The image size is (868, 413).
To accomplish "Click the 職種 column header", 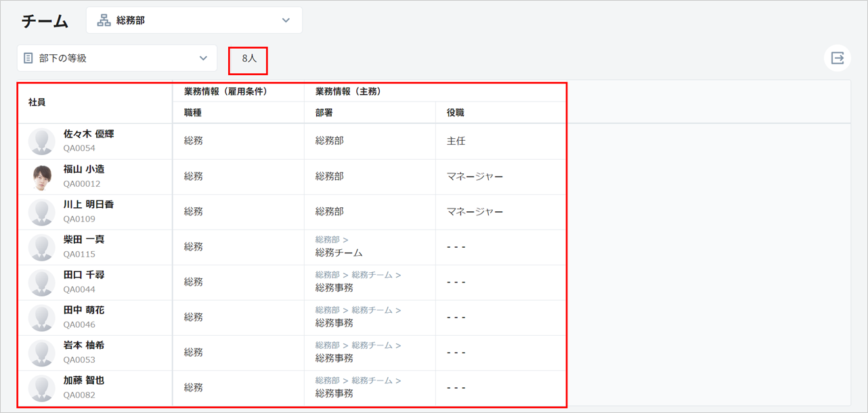I will click(193, 113).
